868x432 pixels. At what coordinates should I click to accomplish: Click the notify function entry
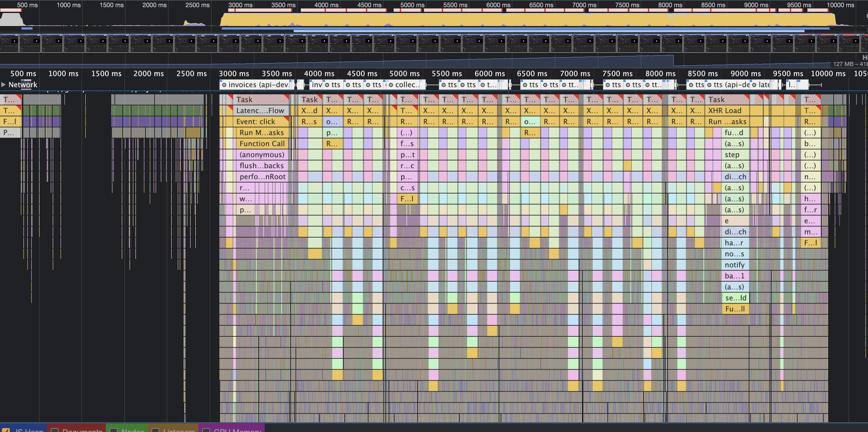tap(735, 265)
